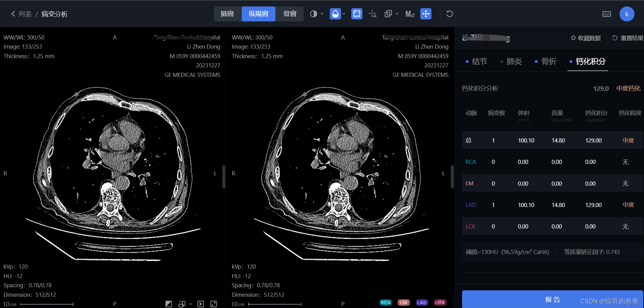This screenshot has width=644, height=308.
Task: Expand the layout windows dropdown arrow
Action: point(397,14)
